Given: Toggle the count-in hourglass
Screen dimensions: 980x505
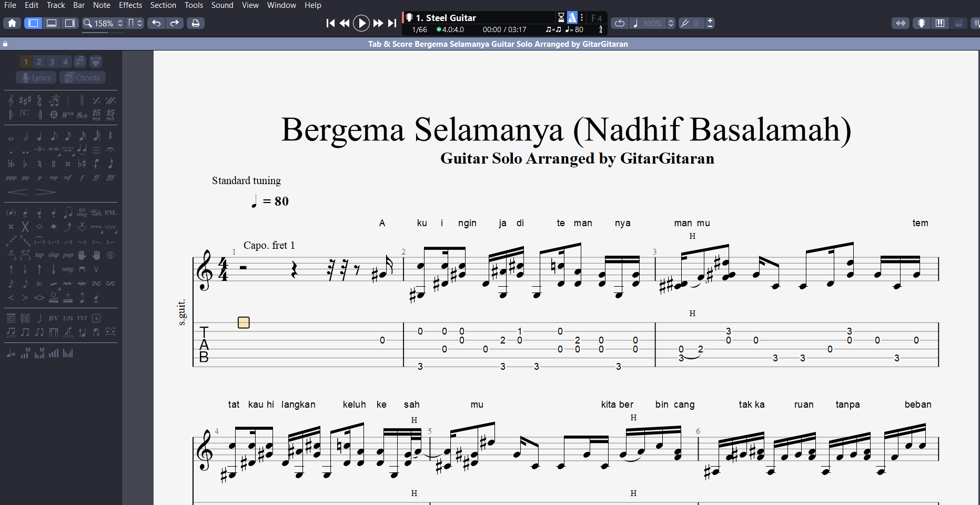Looking at the screenshot, I should click(561, 17).
